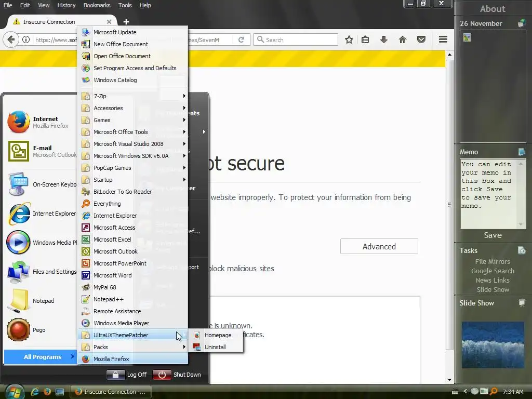This screenshot has width=532, height=399.
Task: Click page scrollbar down arrow in Firefox
Action: point(449,380)
